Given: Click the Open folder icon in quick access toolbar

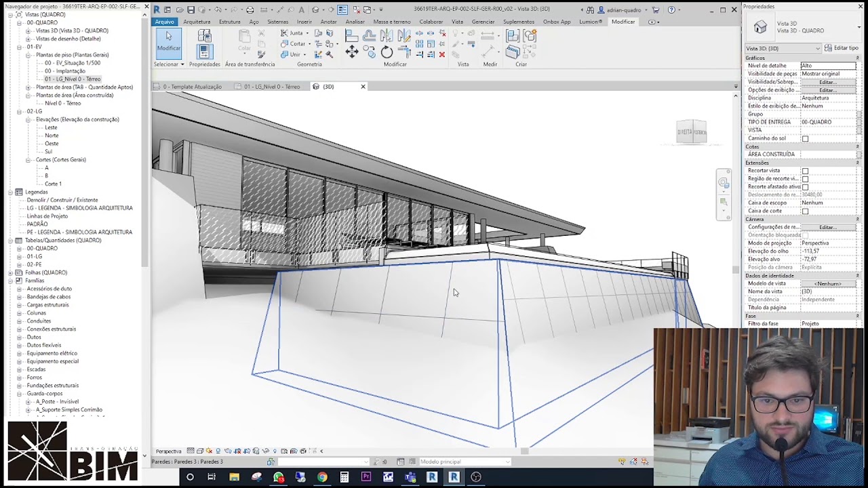Looking at the screenshot, I should (x=179, y=10).
